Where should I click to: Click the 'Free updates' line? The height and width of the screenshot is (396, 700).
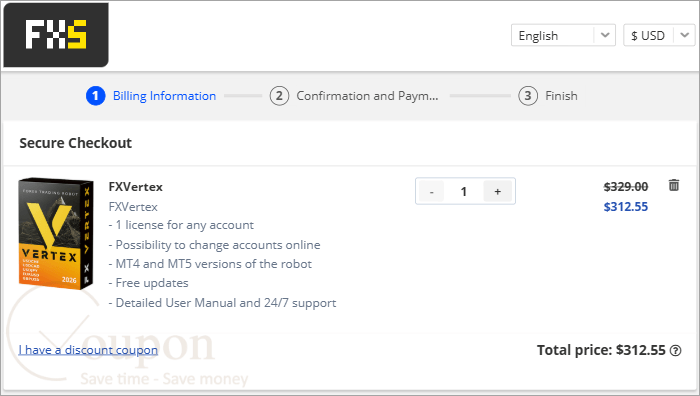click(x=148, y=283)
